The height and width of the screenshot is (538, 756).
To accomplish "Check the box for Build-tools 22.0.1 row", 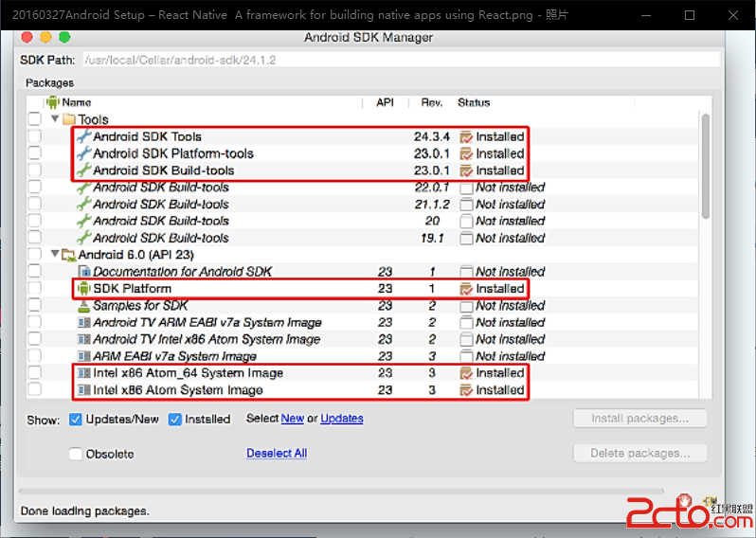I will click(35, 187).
